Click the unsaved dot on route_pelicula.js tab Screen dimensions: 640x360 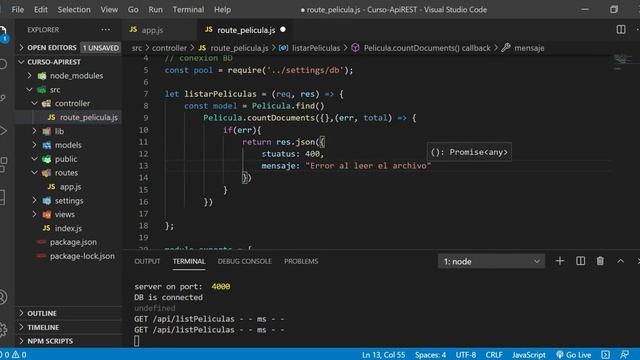283,29
